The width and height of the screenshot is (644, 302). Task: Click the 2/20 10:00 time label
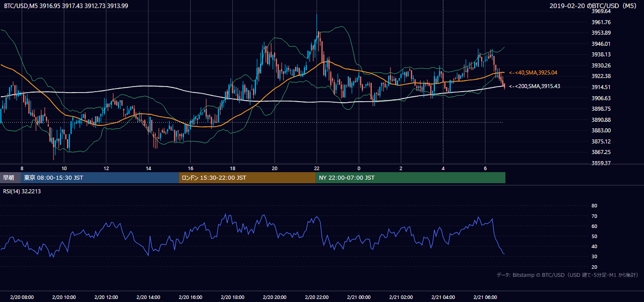coord(64,297)
